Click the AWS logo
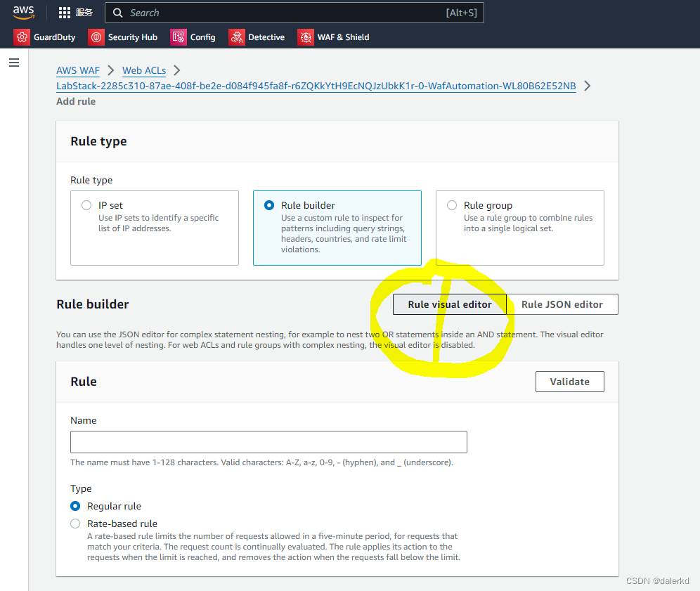The width and height of the screenshot is (700, 591). click(23, 13)
